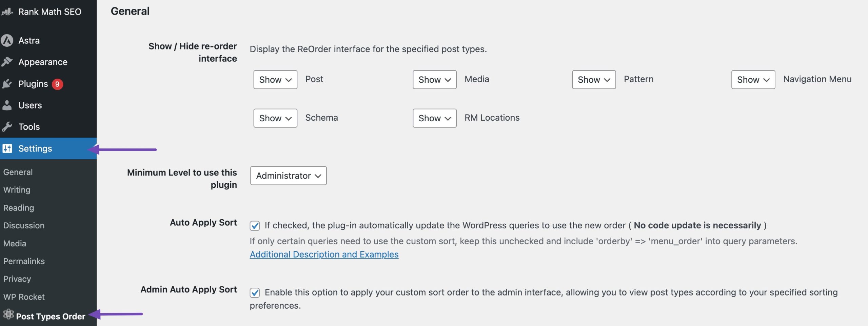Viewport: 868px width, 326px height.
Task: Open the WP Rocket settings submenu item
Action: (x=24, y=297)
